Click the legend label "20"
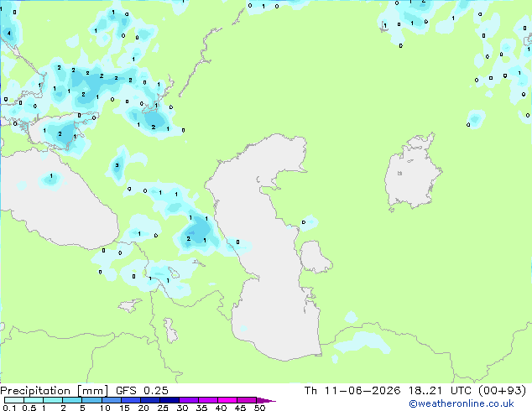Viewport: 532px width, 411px height. pos(143,408)
